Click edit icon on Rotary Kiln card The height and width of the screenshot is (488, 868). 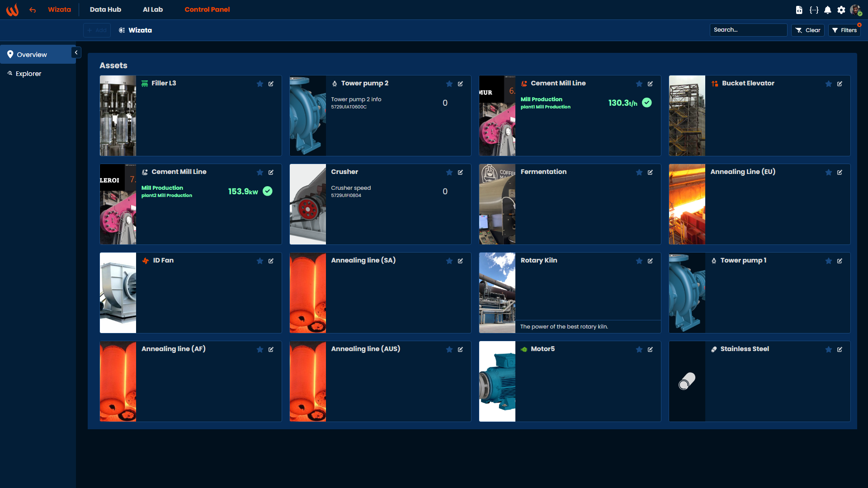(650, 261)
